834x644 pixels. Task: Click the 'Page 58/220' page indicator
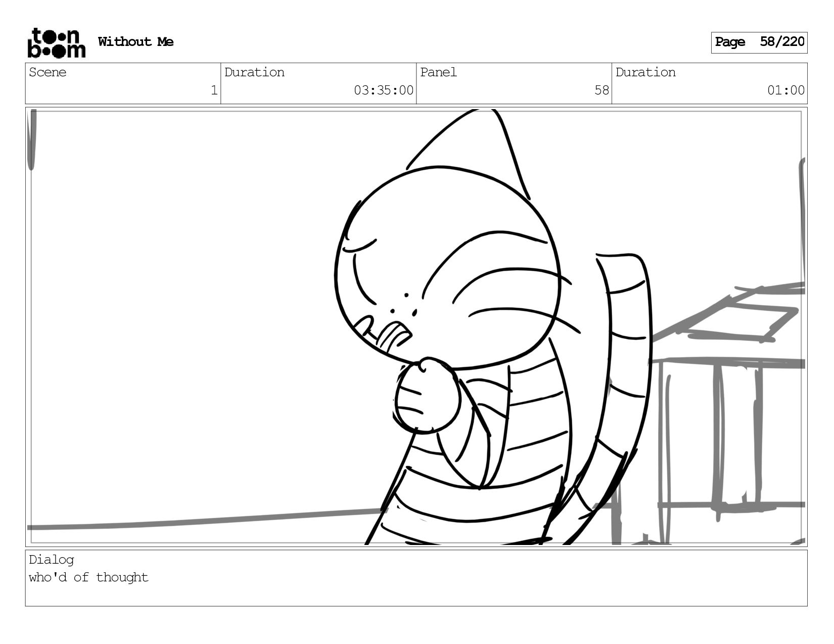point(759,42)
